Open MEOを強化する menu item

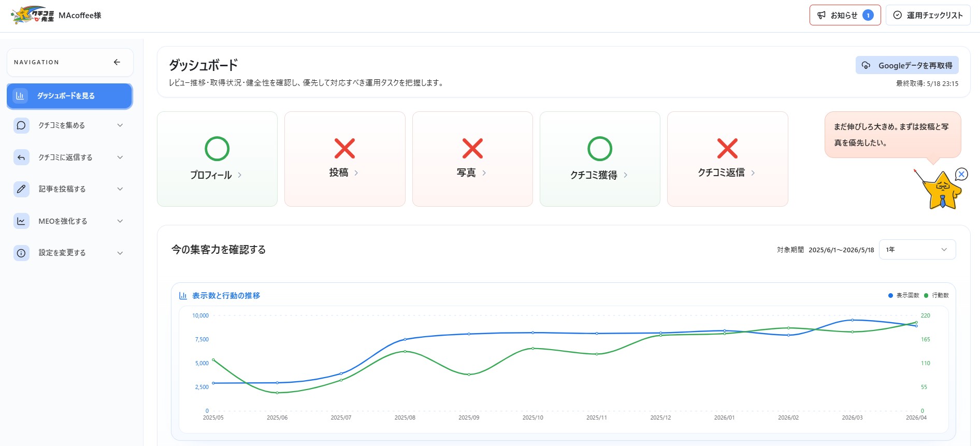tap(69, 221)
